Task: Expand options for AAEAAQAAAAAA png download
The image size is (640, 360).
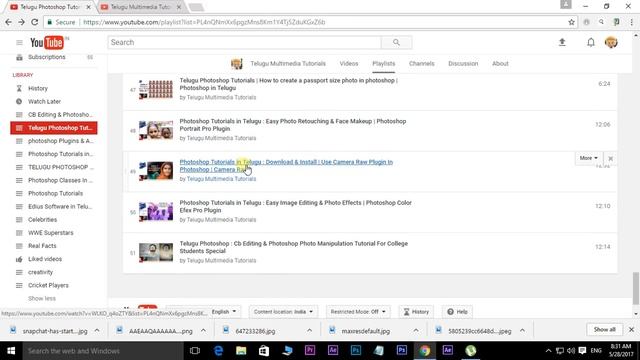Action: pyautogui.click(x=203, y=331)
